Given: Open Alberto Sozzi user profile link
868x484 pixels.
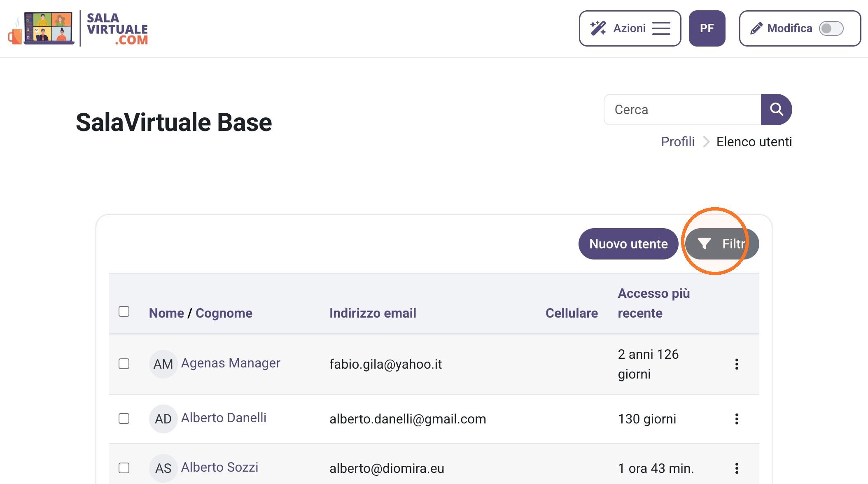Looking at the screenshot, I should click(x=219, y=467).
